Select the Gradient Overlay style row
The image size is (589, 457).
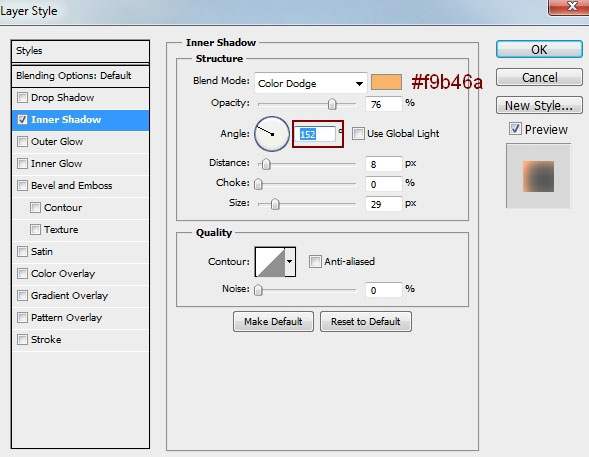80,296
